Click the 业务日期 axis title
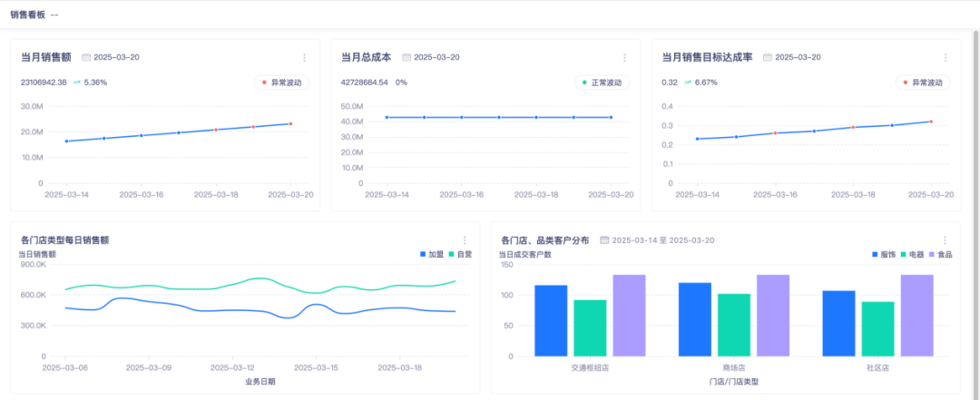The image size is (980, 400). pos(260,381)
